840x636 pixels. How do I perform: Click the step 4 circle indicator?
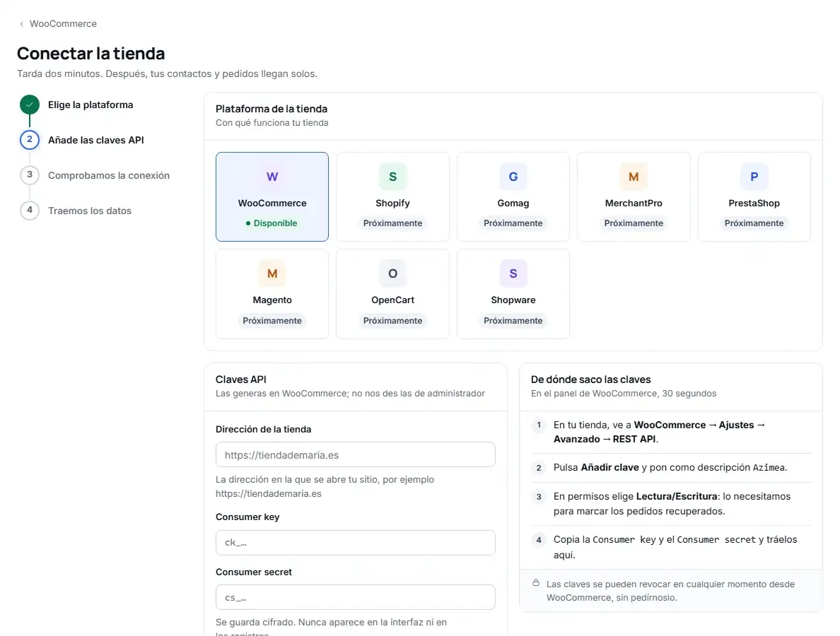30,211
